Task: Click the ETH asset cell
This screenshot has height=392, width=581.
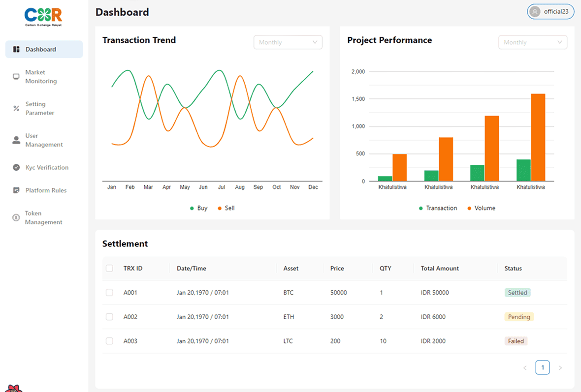Action: pos(289,317)
